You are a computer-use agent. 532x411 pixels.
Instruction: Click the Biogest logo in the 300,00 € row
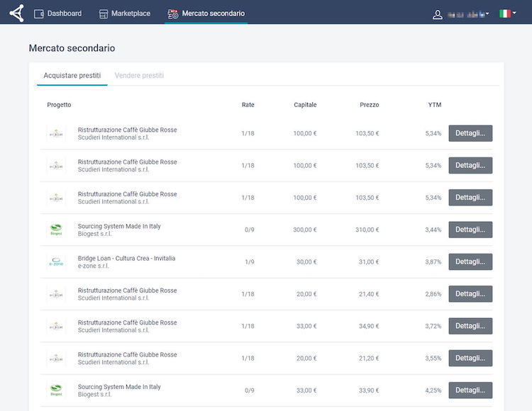(56, 230)
